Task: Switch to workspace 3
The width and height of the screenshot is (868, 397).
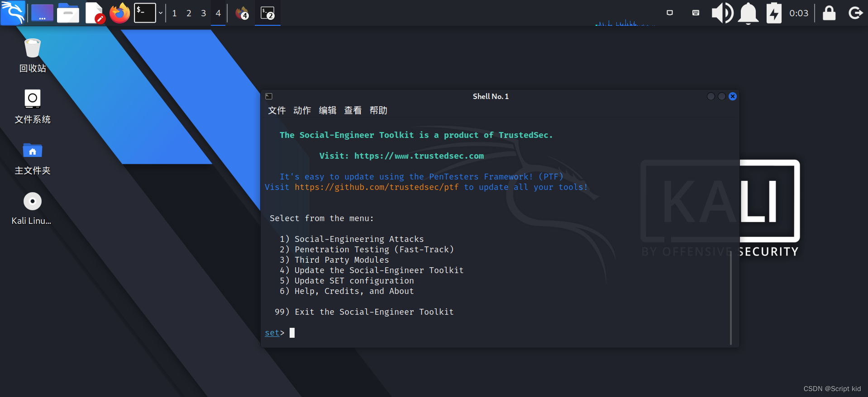Action: pyautogui.click(x=204, y=13)
